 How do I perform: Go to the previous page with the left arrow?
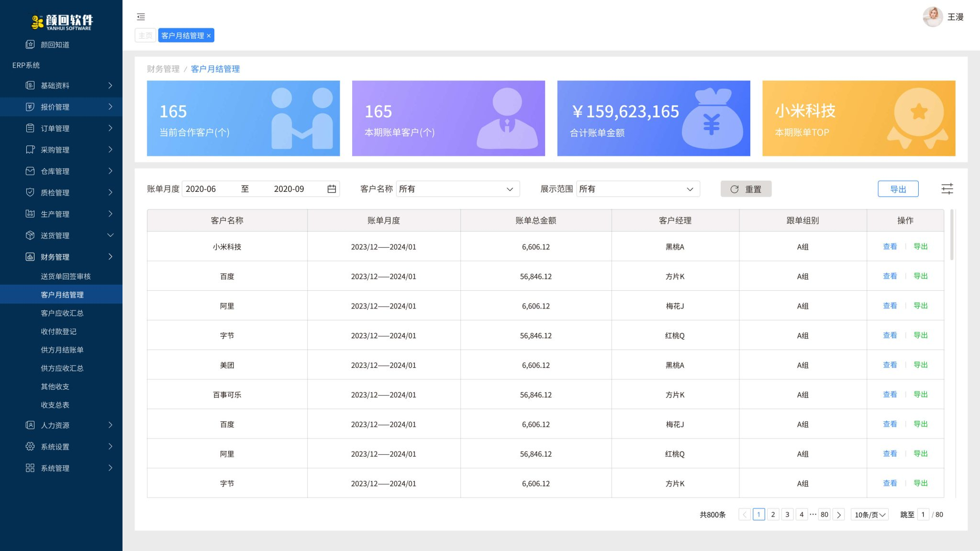click(745, 515)
